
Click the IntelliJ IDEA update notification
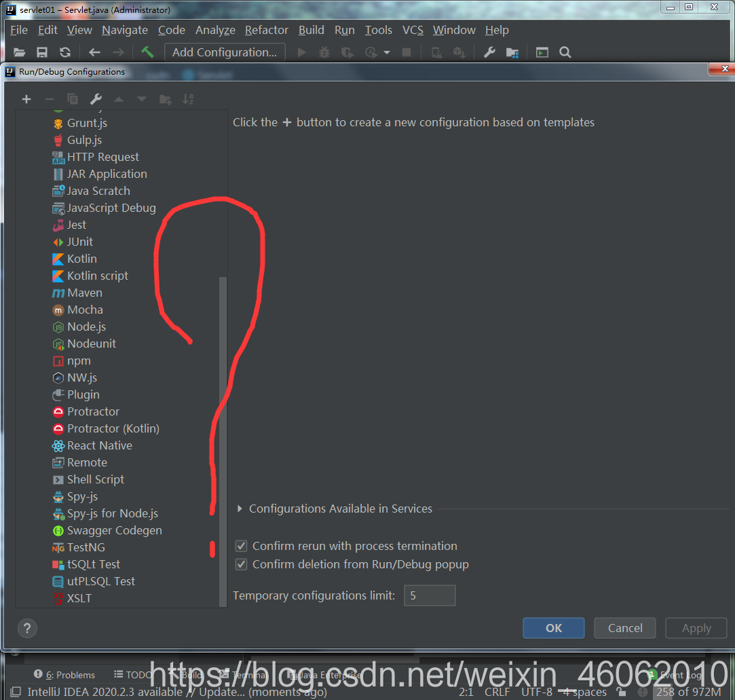coord(177,692)
